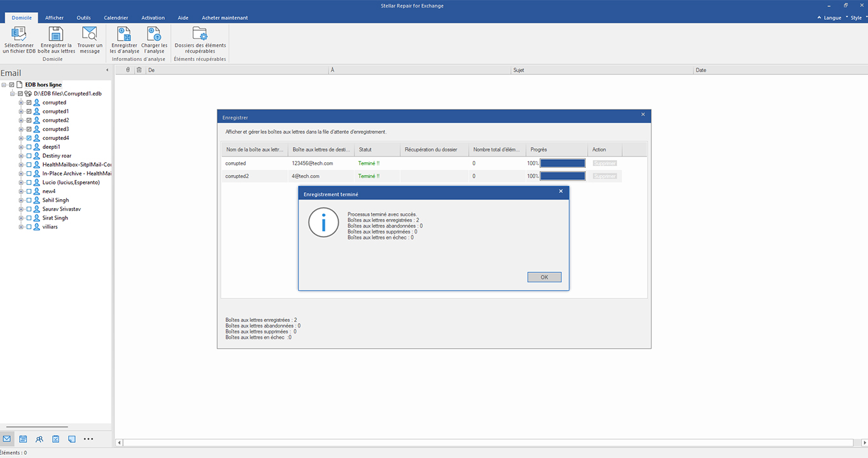Uncheck the corrupted3 mailbox checkbox
Screen dimensions: 868x458
29,129
